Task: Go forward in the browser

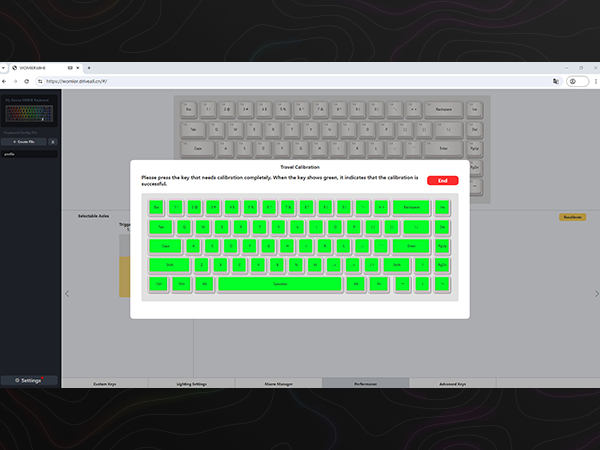Action: point(15,81)
